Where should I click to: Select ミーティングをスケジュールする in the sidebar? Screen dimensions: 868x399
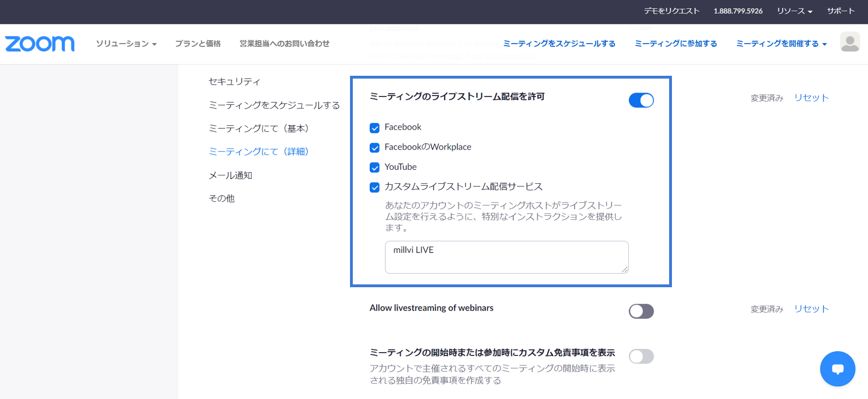pyautogui.click(x=274, y=105)
